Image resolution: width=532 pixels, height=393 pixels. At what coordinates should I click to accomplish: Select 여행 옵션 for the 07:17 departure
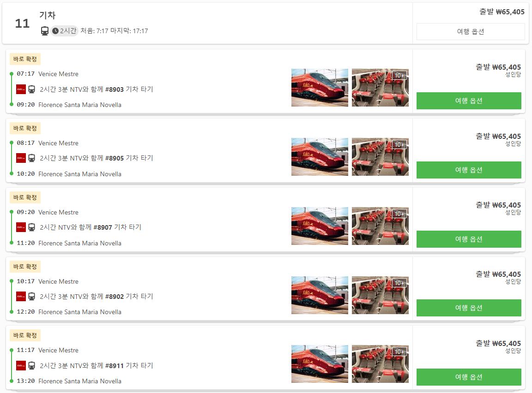click(x=469, y=101)
